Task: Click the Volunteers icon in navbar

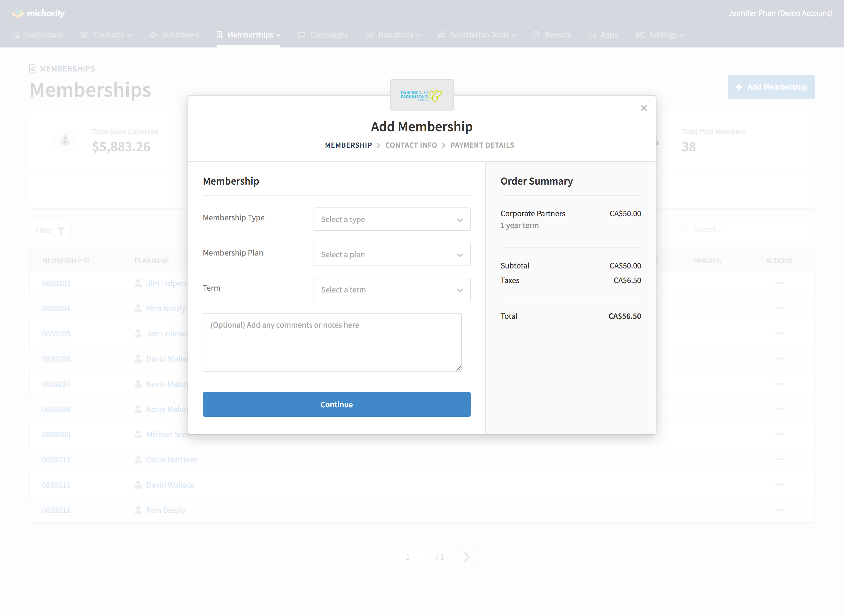Action: point(153,35)
